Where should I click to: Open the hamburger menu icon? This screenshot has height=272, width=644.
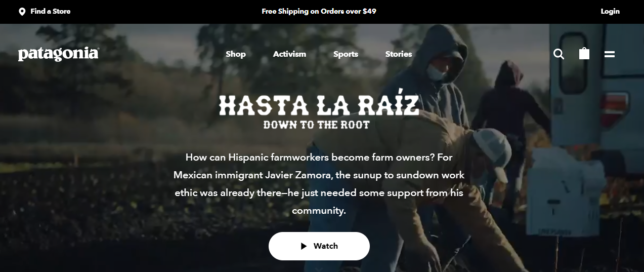[610, 54]
